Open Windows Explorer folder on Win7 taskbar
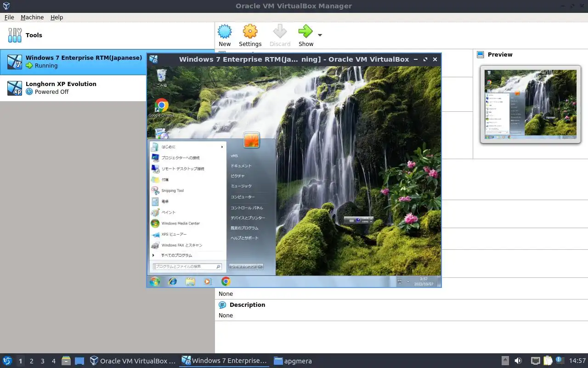The height and width of the screenshot is (368, 588). 190,282
